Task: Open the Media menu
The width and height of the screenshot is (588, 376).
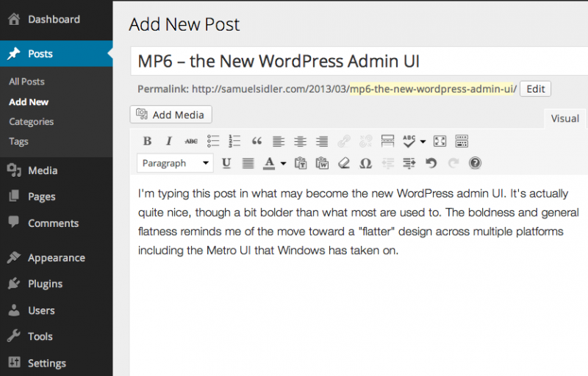Action: point(57,170)
